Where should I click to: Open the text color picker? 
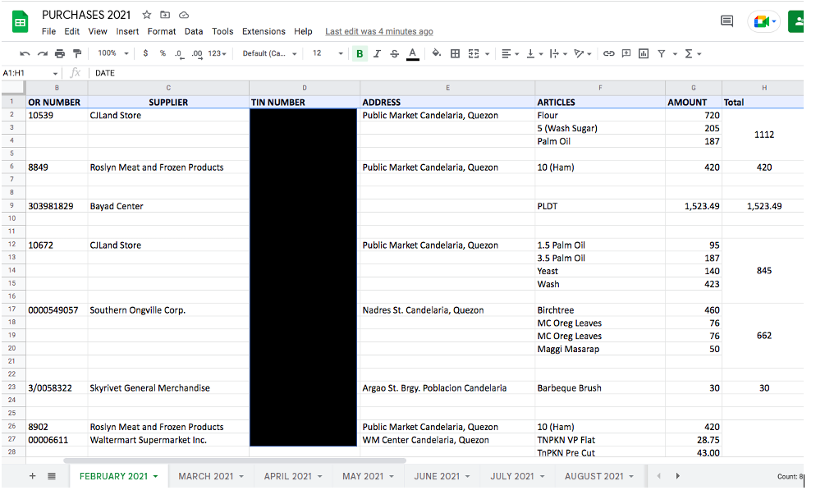point(413,53)
